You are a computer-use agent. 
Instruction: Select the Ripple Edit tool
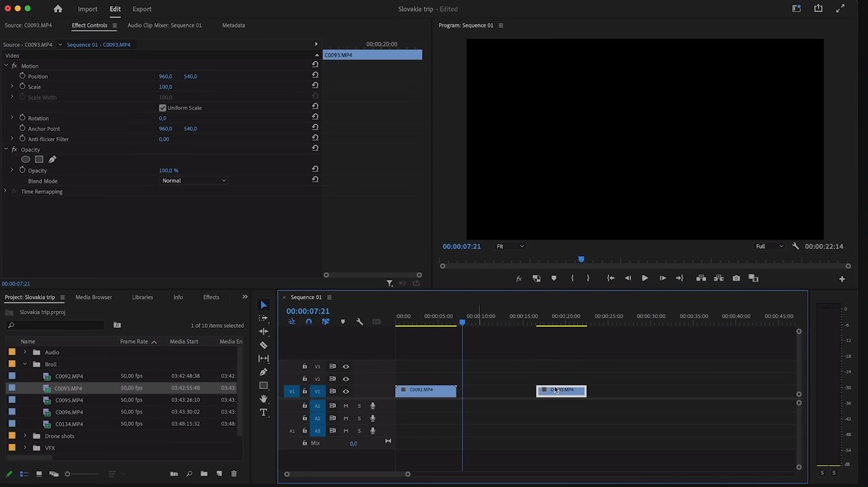point(263,332)
